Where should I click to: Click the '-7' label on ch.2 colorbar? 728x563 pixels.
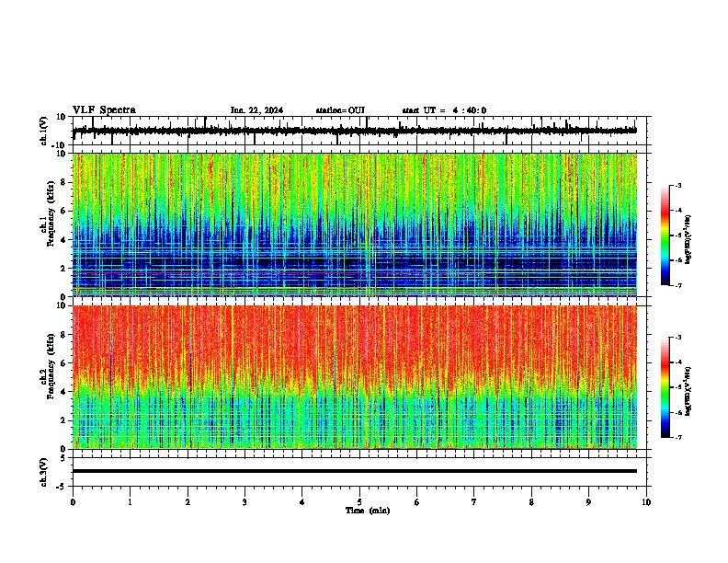(x=677, y=437)
